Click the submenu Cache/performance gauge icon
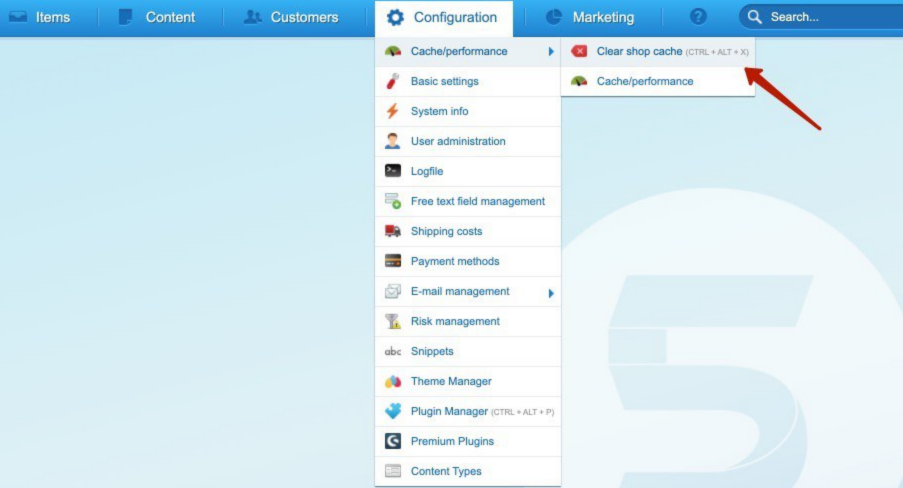 tap(579, 81)
